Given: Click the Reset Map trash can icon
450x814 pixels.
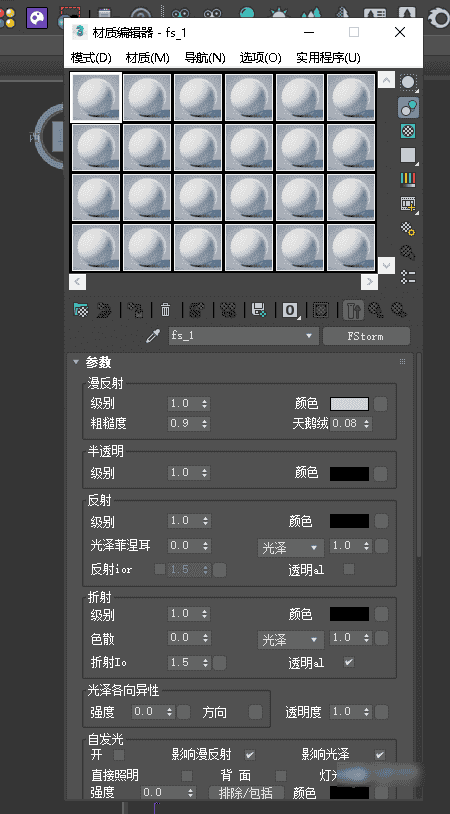Looking at the screenshot, I should [x=166, y=310].
